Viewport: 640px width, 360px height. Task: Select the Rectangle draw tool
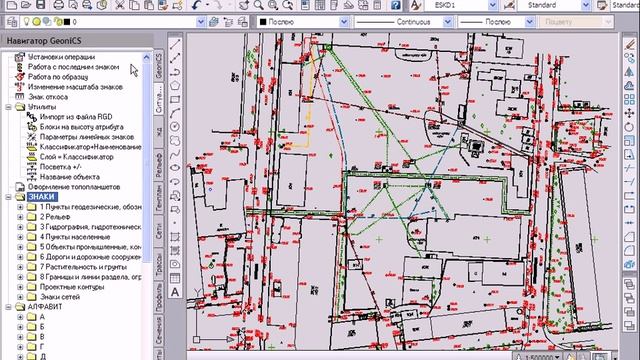[175, 99]
